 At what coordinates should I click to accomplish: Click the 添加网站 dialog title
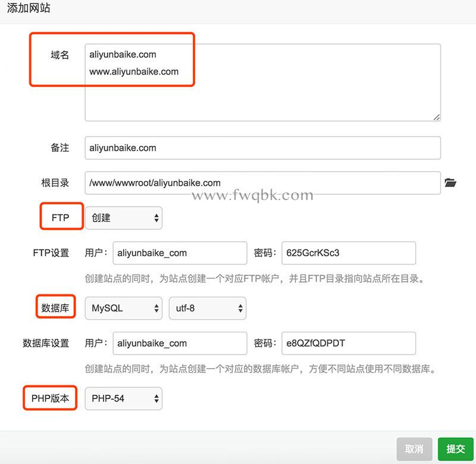29,8
